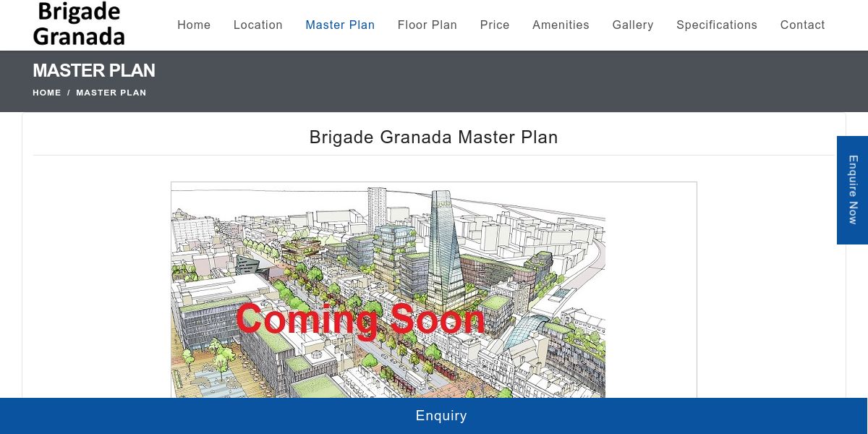Go to the Contact page
The image size is (868, 434).
pos(802,25)
